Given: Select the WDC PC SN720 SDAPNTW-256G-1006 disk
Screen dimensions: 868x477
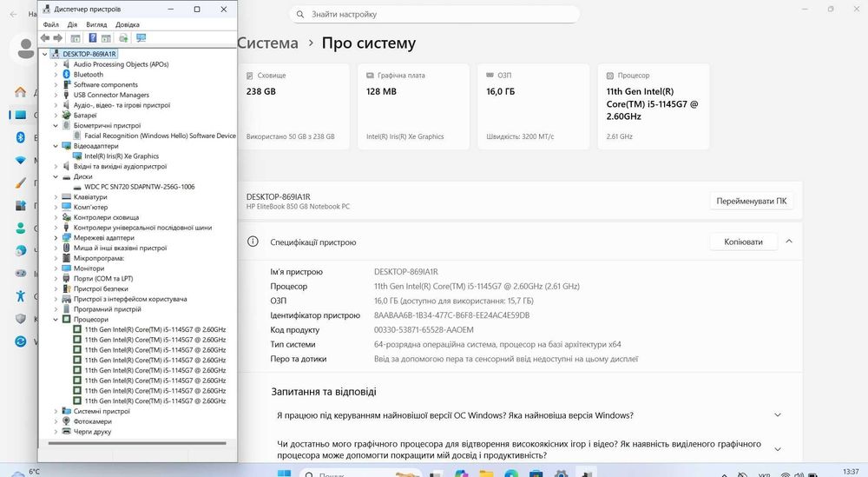Looking at the screenshot, I should (x=139, y=187).
